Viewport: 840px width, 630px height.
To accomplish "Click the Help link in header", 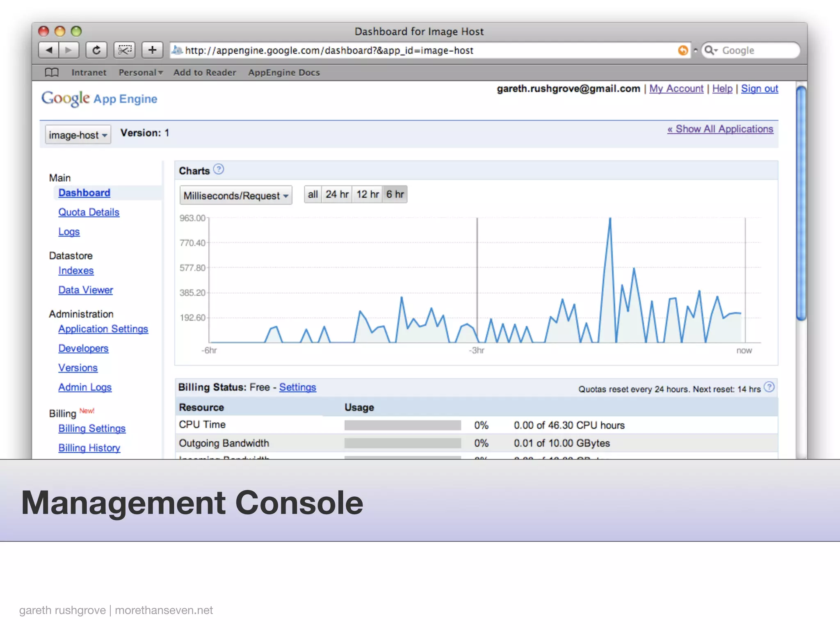I will click(x=722, y=89).
